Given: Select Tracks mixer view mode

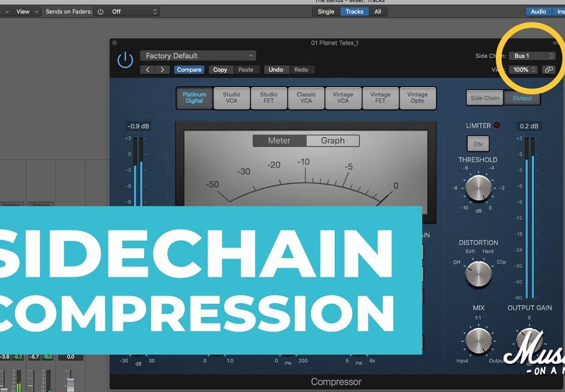Looking at the screenshot, I should (x=354, y=11).
